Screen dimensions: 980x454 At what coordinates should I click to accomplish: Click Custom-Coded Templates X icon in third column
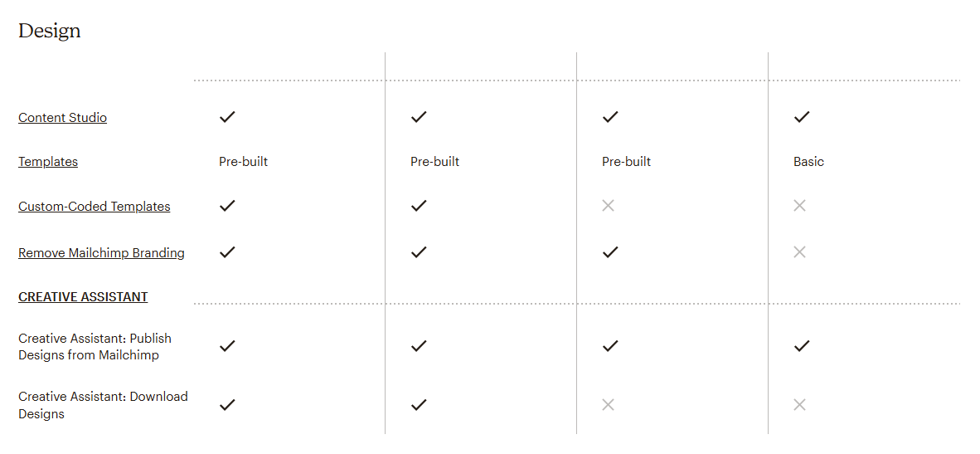pos(608,205)
